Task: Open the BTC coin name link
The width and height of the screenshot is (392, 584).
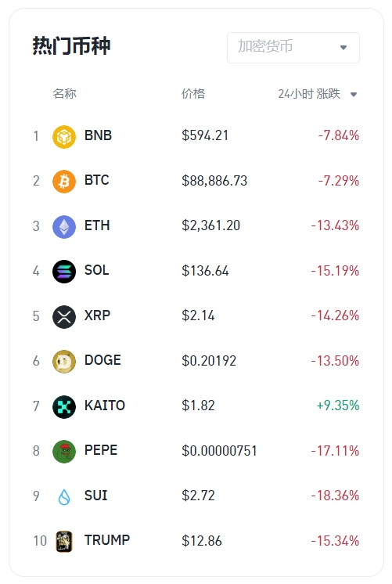Action: point(97,180)
